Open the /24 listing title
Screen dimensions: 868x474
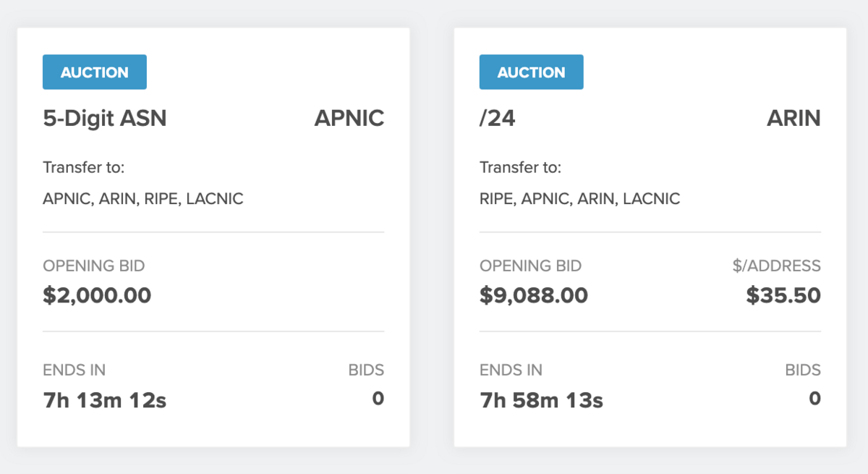498,118
